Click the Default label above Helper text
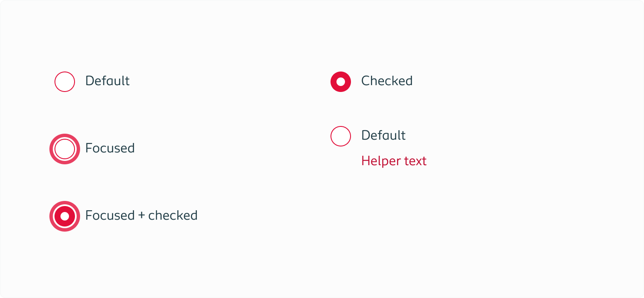 point(383,135)
